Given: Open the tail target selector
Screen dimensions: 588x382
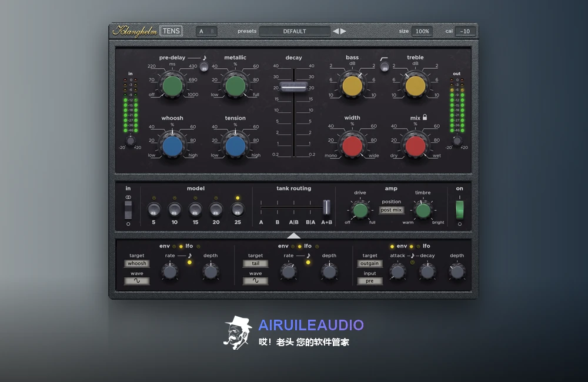Looking at the screenshot, I should click(255, 263).
